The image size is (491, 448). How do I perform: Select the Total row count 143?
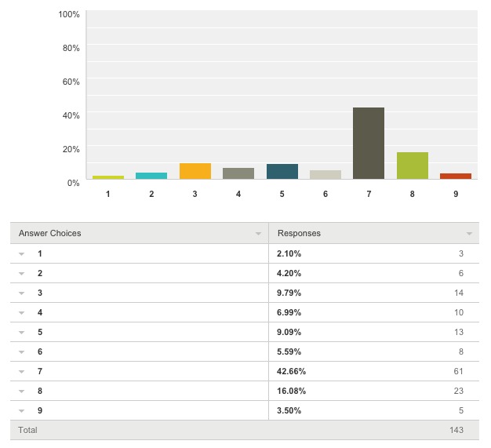[x=456, y=430]
